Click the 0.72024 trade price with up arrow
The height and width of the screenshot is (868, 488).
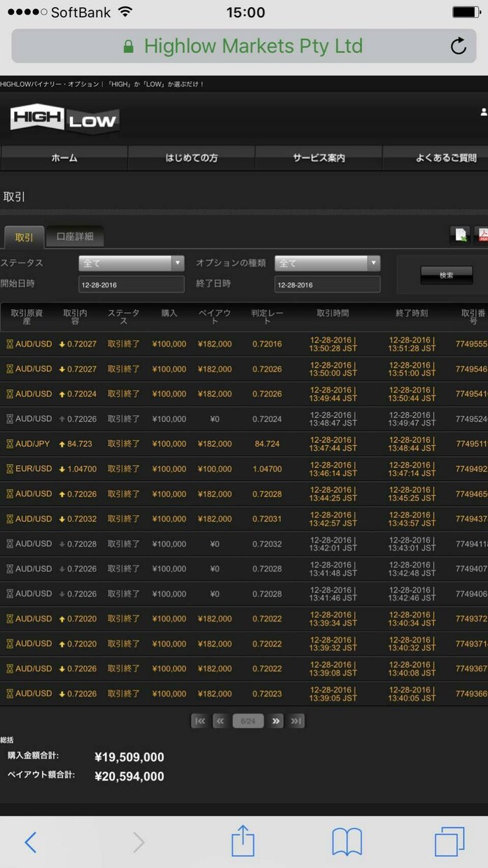pyautogui.click(x=82, y=394)
